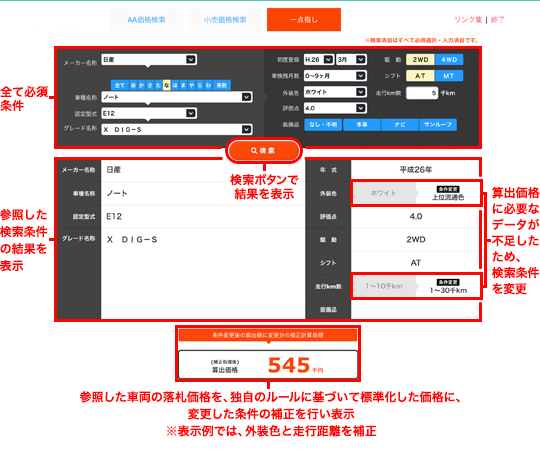
Task: Filter car names by た row
Action: point(158,85)
